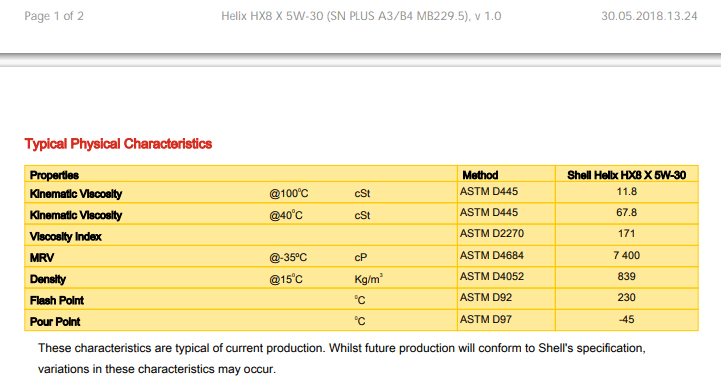This screenshot has width=721, height=386.
Task: Click the Flash Point row label
Action: (x=57, y=300)
